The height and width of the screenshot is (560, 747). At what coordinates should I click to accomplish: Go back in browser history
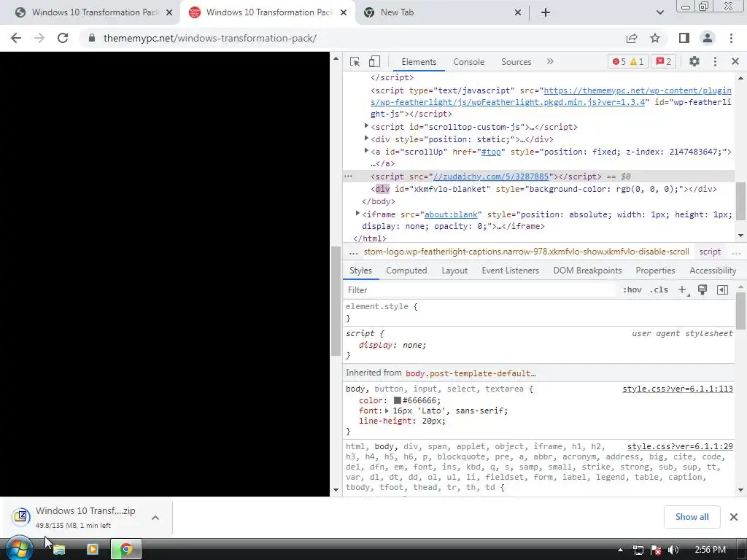pos(16,38)
